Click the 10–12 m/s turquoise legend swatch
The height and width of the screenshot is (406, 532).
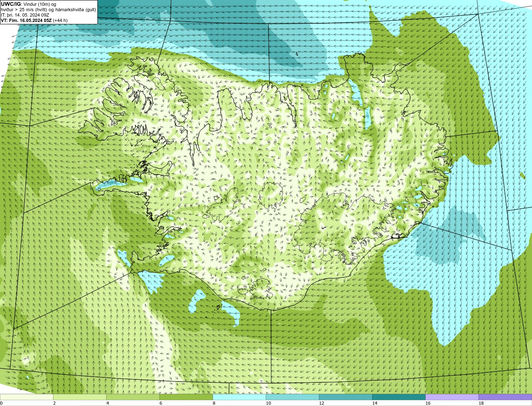[293, 397]
